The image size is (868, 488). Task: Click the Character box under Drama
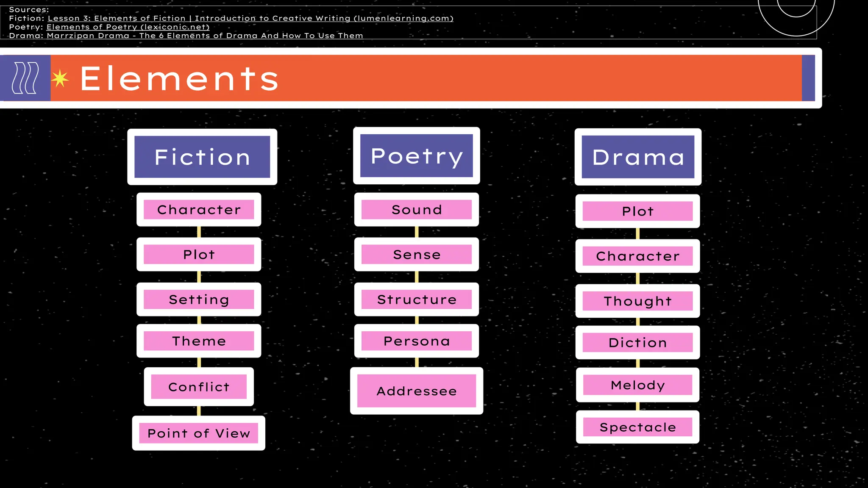638,256
